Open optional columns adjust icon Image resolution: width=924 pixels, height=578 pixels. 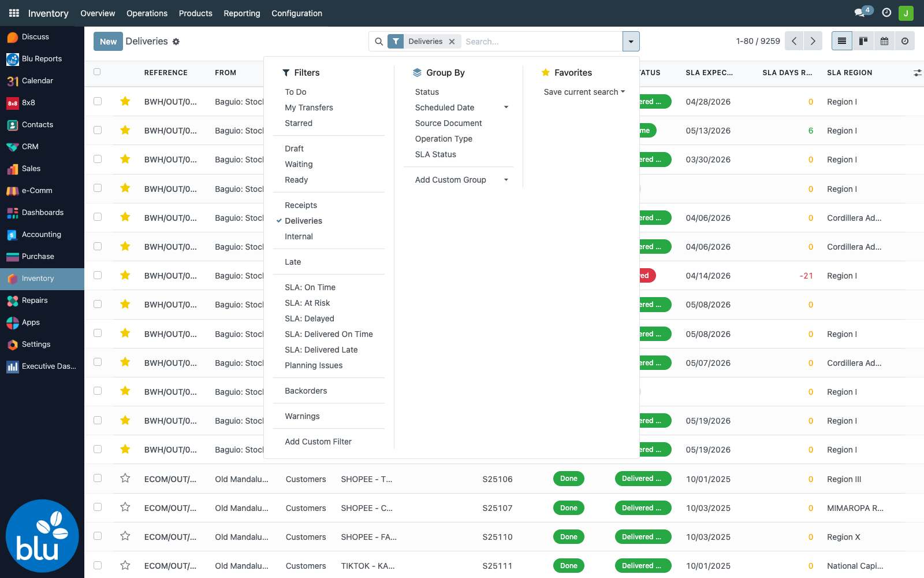coord(917,73)
